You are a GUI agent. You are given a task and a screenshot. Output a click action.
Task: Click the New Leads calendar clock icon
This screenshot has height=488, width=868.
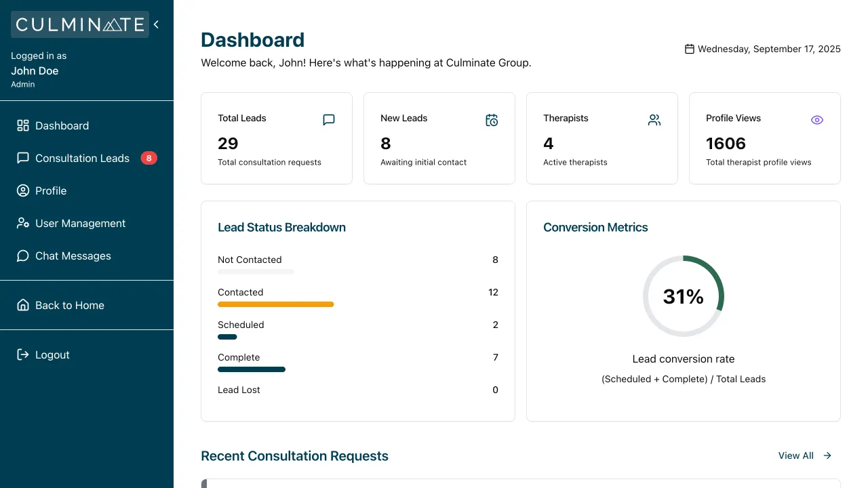492,120
